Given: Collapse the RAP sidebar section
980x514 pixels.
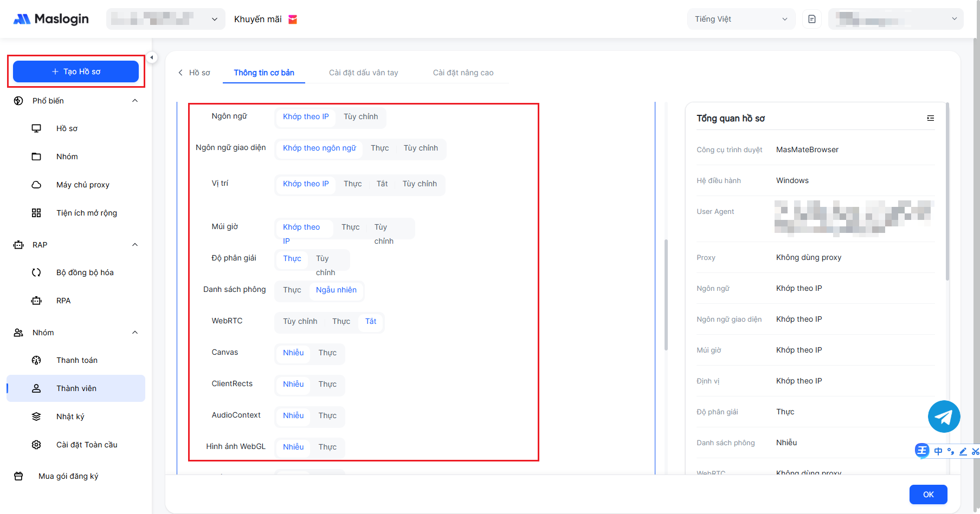Looking at the screenshot, I should tap(135, 245).
